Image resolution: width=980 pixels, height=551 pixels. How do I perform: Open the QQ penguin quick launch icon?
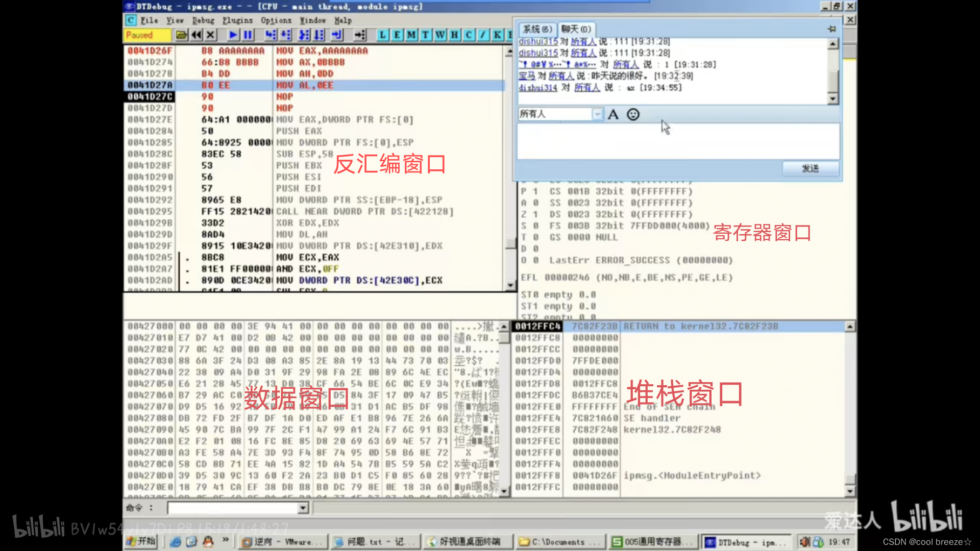coord(208,541)
